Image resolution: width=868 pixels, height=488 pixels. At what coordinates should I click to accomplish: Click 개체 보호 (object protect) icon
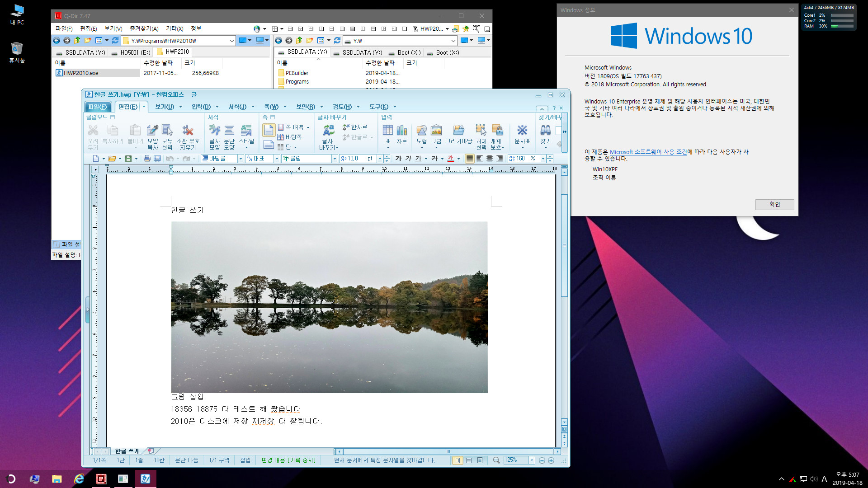(x=497, y=137)
